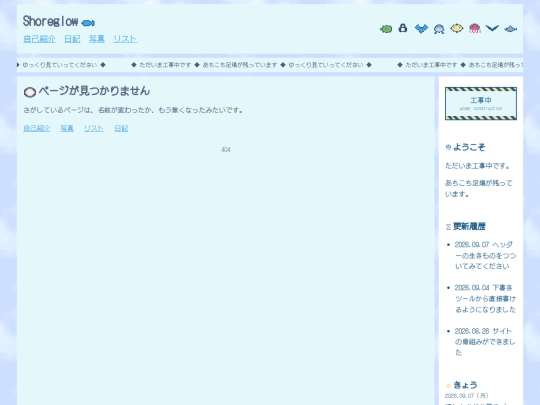Open 自己紹介 in the header navigation
Screen dimensions: 540x405
point(39,39)
